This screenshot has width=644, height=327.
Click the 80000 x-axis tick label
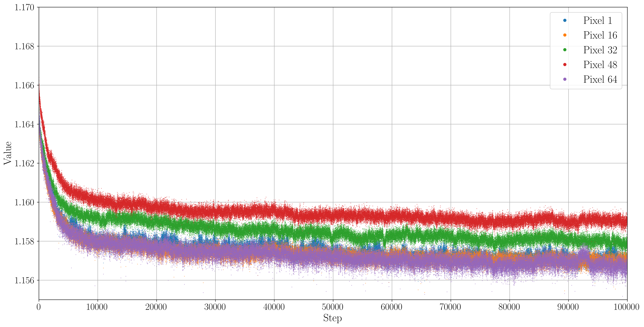(509, 307)
